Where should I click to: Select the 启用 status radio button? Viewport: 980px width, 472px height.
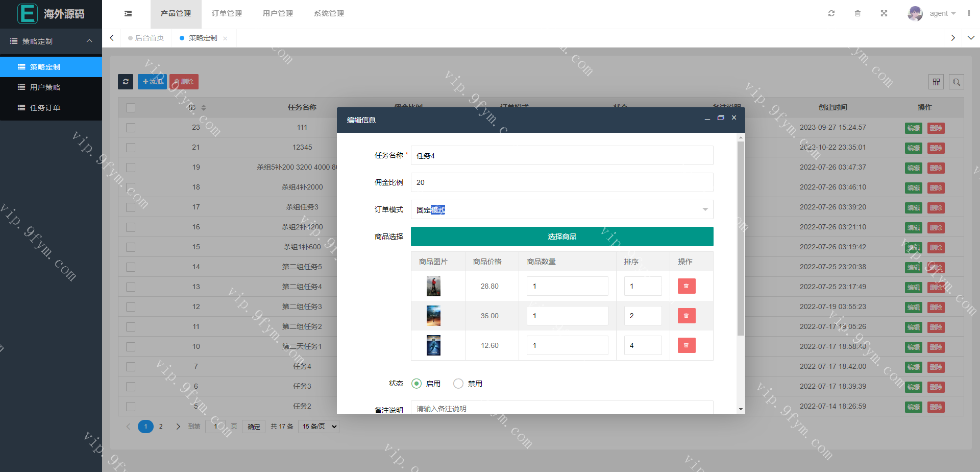(416, 384)
